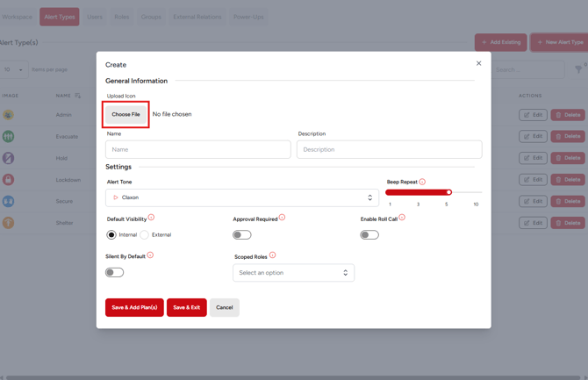Open the External Relations tab
This screenshot has width=588, height=380.
[197, 17]
